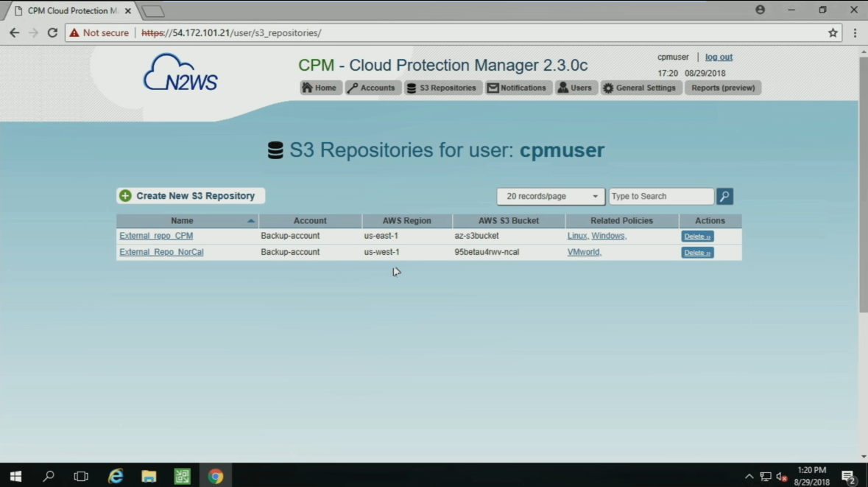
Task: Close the CPM Cloud Protection tab
Action: 128,10
